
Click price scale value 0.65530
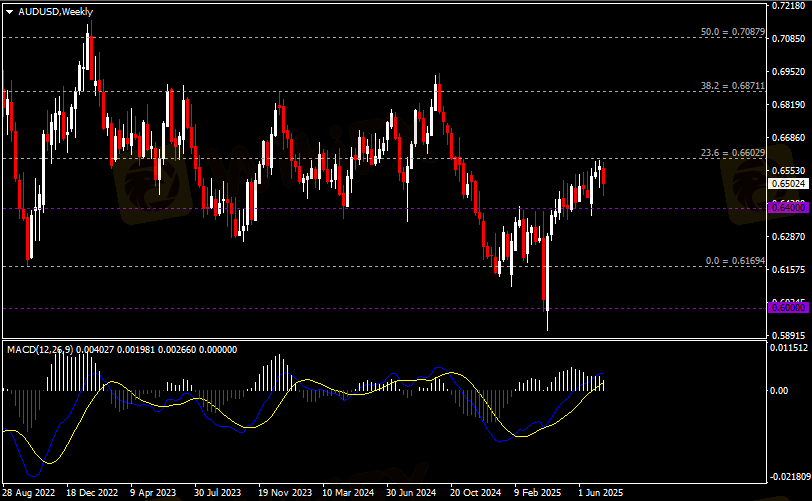tap(789, 170)
